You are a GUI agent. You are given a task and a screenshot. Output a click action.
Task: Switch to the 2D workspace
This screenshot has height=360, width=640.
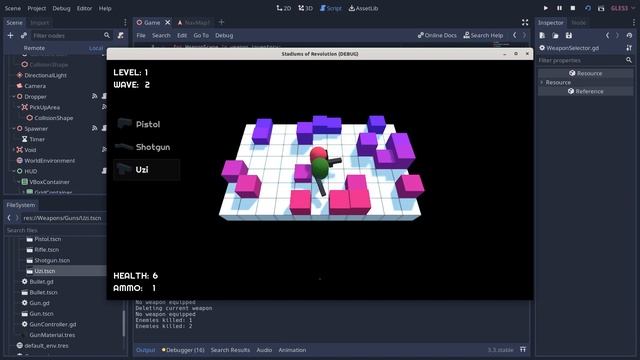284,8
